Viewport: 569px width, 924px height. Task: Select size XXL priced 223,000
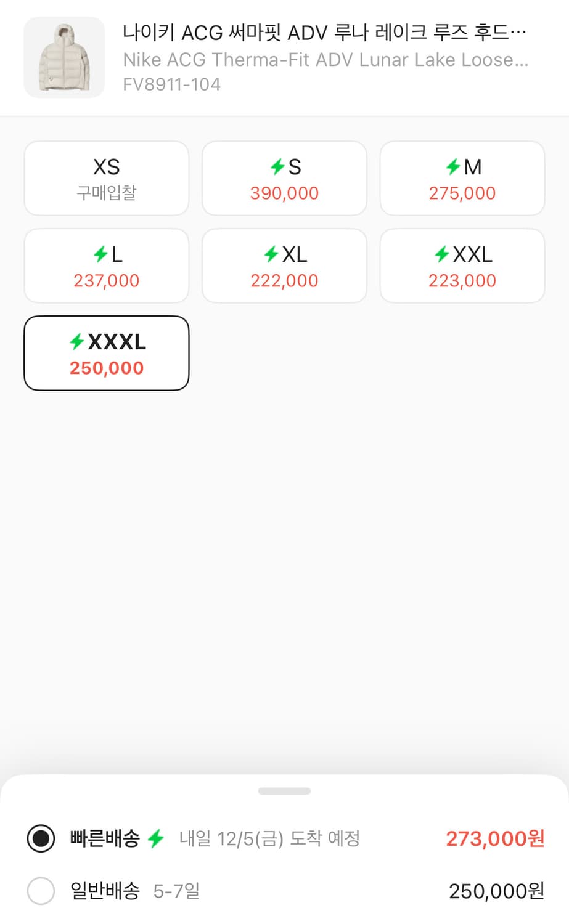(x=462, y=266)
